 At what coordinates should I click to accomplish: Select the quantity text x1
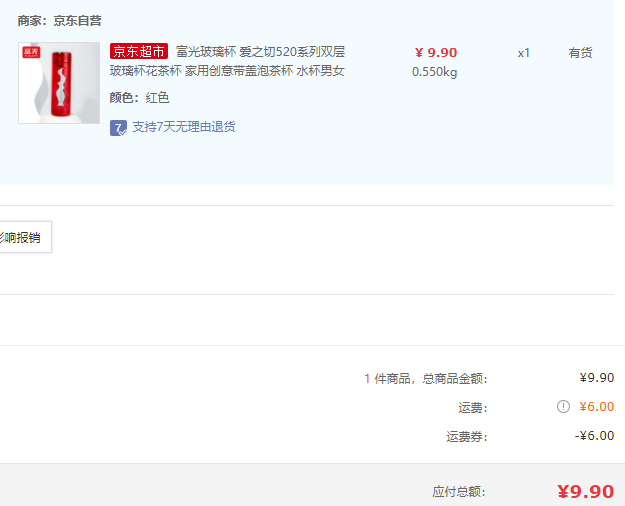[x=524, y=53]
